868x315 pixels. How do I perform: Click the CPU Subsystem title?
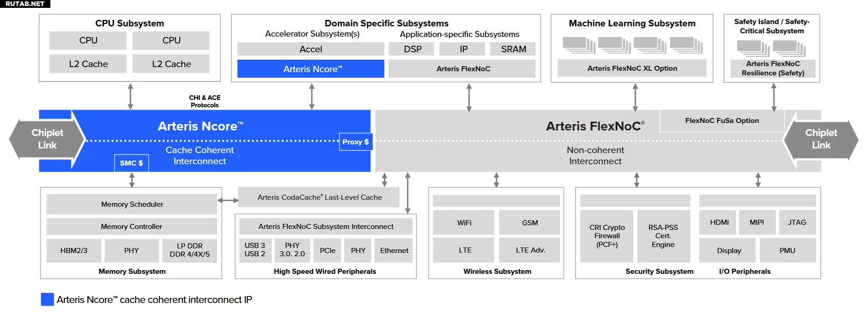tap(129, 23)
